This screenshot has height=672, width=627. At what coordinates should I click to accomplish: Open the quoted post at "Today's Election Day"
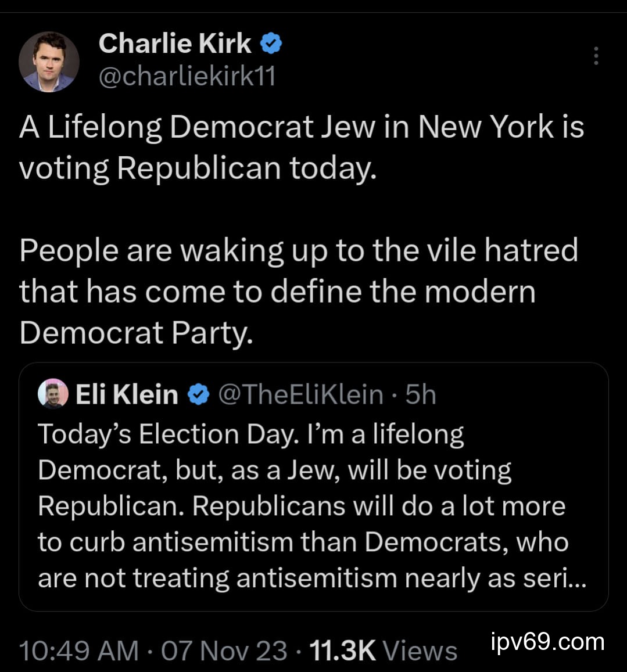pyautogui.click(x=250, y=434)
